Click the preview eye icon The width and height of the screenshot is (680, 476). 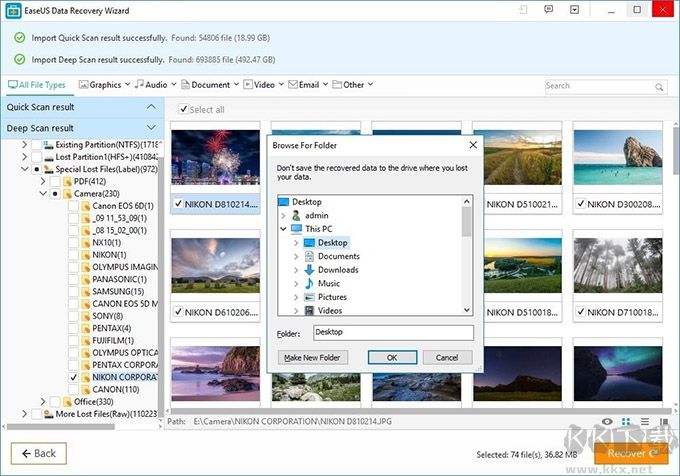(x=607, y=421)
